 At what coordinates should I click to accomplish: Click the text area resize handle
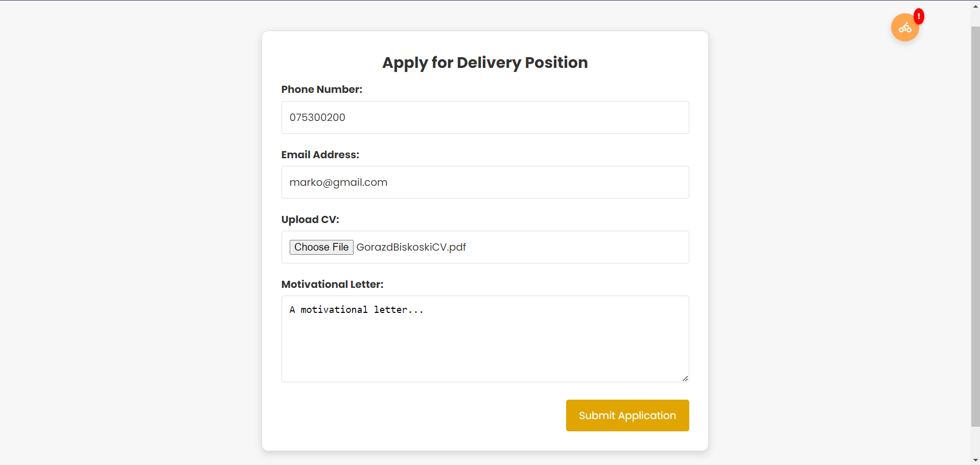click(x=685, y=378)
